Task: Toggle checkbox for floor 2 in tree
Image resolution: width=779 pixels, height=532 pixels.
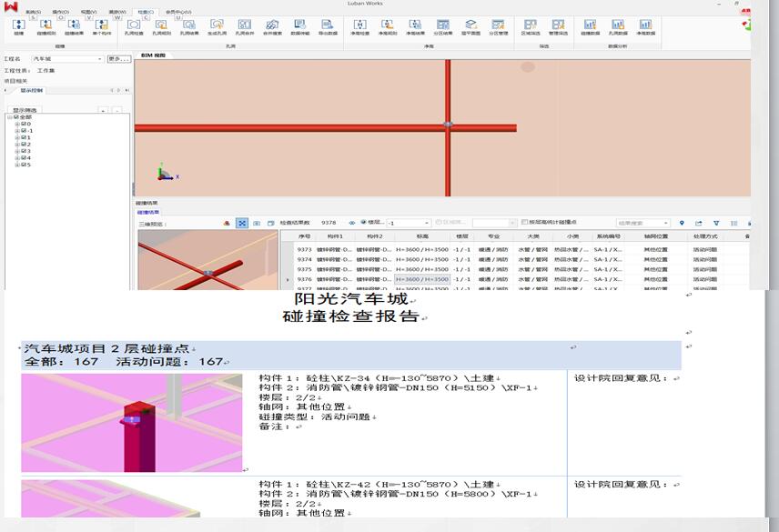Action: click(x=24, y=145)
